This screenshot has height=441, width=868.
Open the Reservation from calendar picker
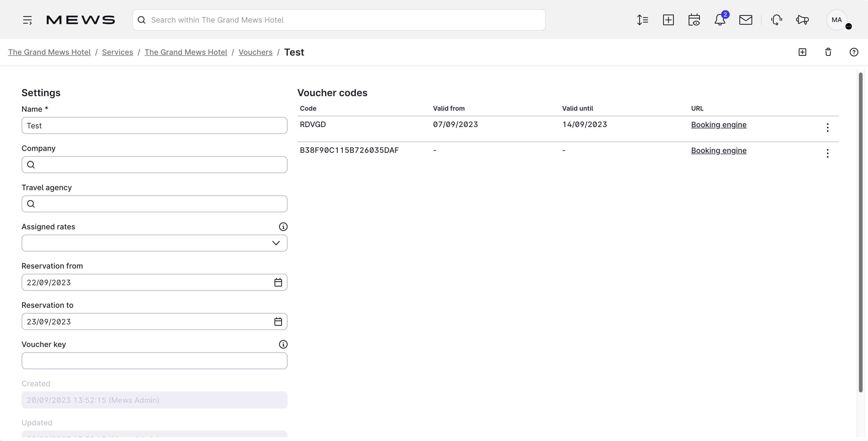tap(278, 282)
